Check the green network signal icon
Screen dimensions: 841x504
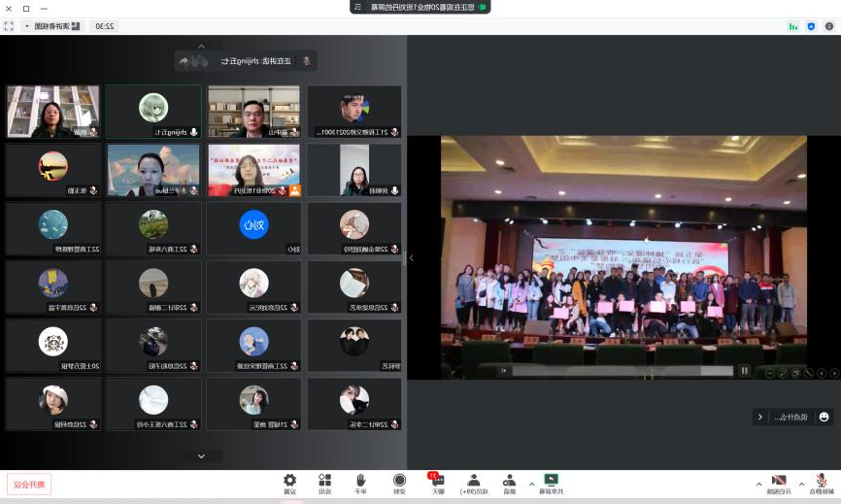pos(792,26)
